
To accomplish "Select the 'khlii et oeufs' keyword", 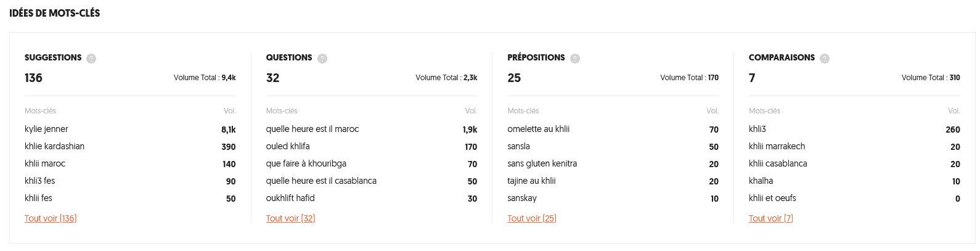I will [772, 198].
